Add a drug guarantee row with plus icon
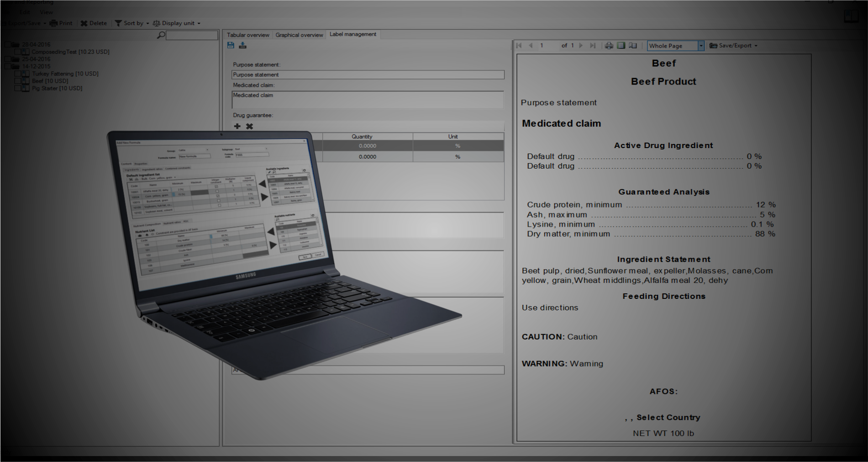 click(237, 126)
